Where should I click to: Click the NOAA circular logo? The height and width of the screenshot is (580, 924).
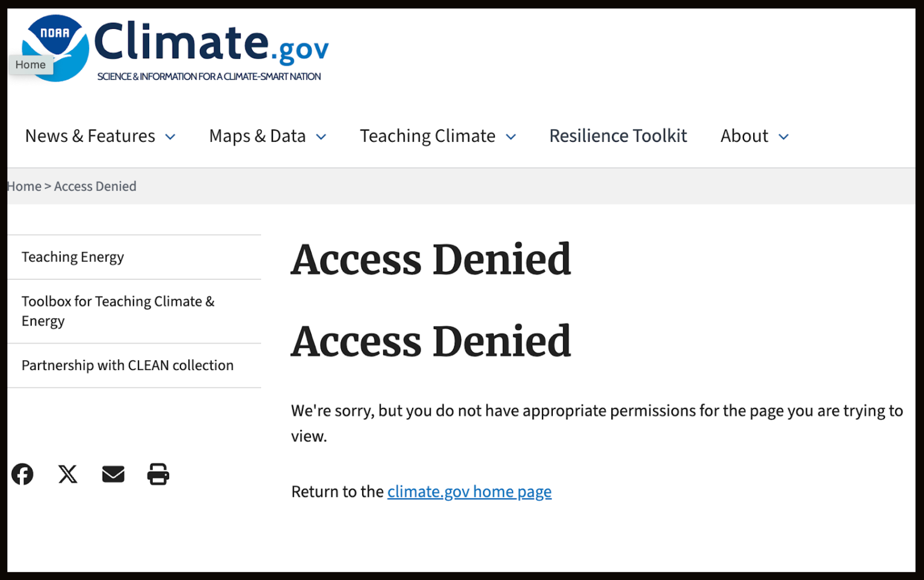(x=55, y=48)
